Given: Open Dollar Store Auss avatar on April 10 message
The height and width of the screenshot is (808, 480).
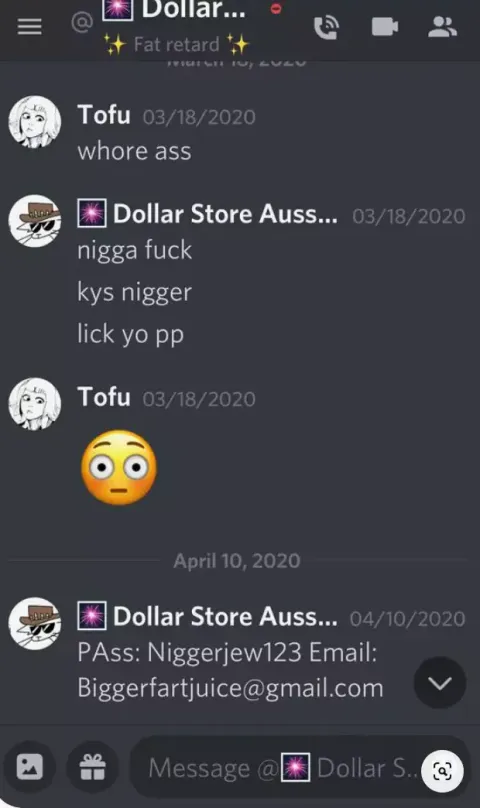Looking at the screenshot, I should pyautogui.click(x=35, y=624).
